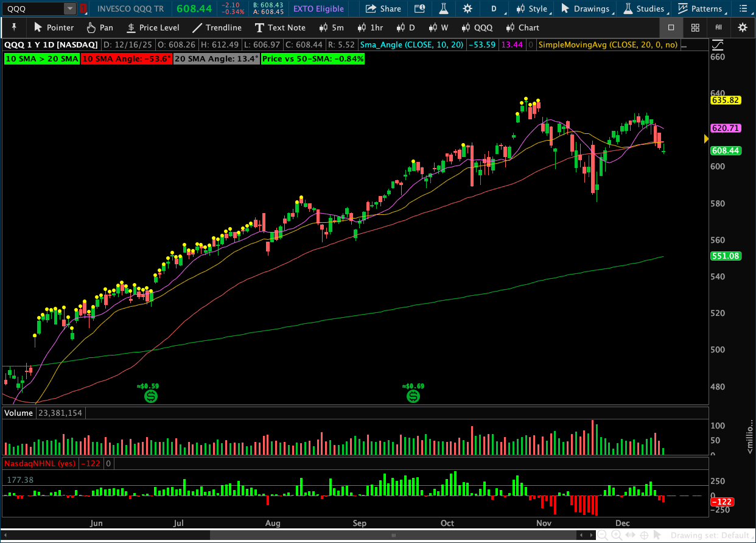Click the red clipboard link icon
756x543 pixels.
point(84,9)
